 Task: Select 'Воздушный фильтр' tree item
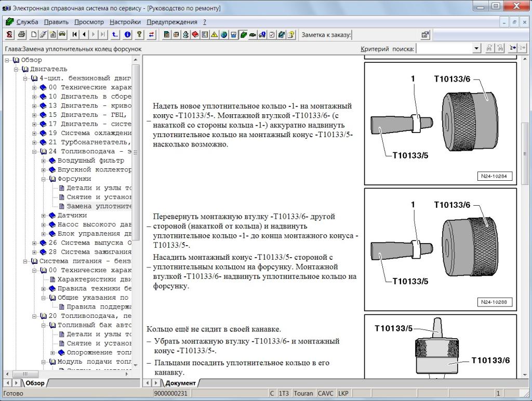90,161
